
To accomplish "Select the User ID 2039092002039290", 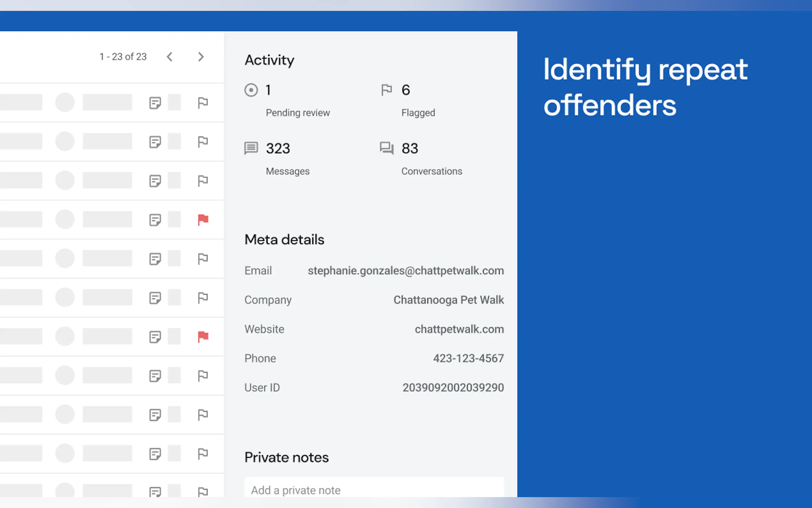I will pos(453,388).
